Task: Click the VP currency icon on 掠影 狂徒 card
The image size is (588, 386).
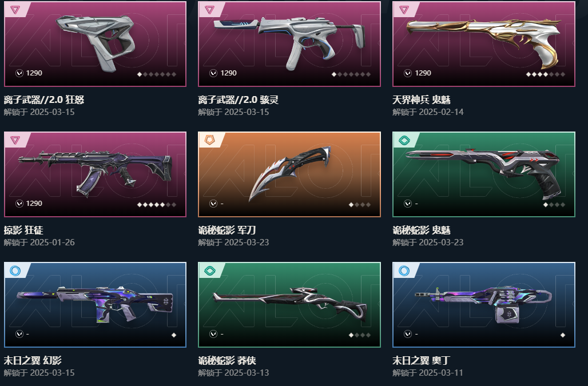Action: point(19,204)
